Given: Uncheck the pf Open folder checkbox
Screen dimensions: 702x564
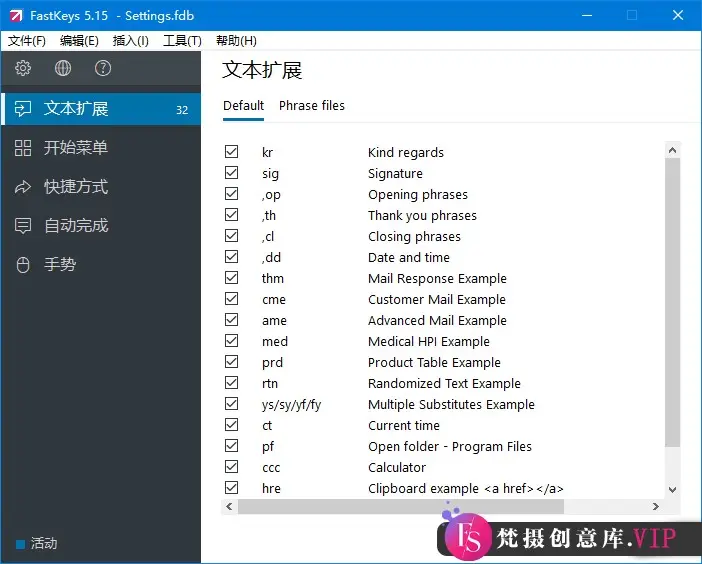Looking at the screenshot, I should [231, 446].
